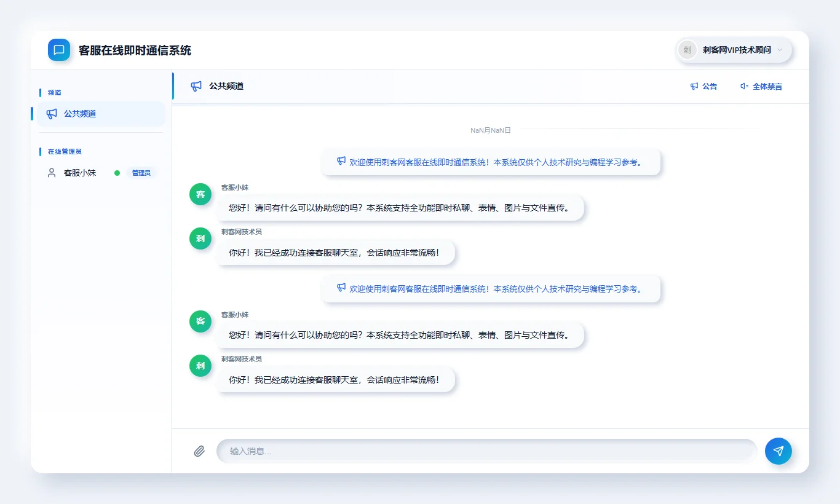The height and width of the screenshot is (504, 840).
Task: Click the NaN月NaN日 date separator label
Action: tap(491, 130)
